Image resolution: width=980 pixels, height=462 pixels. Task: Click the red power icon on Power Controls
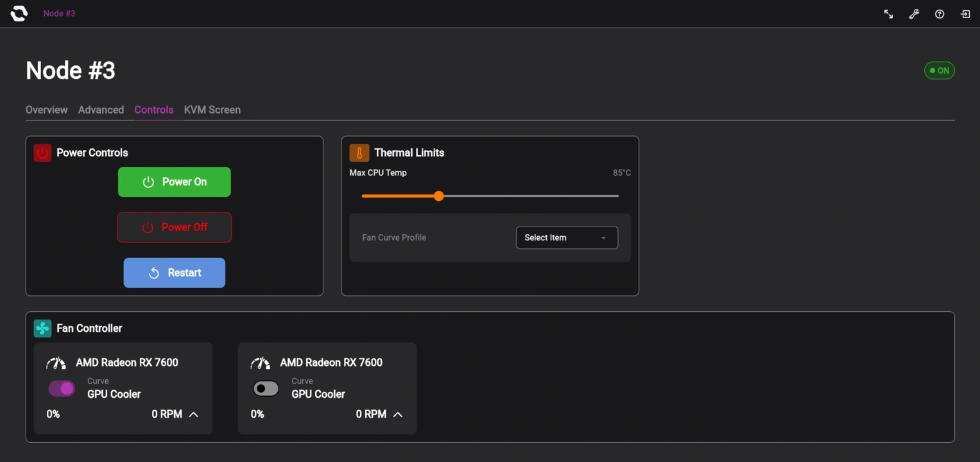coord(42,152)
